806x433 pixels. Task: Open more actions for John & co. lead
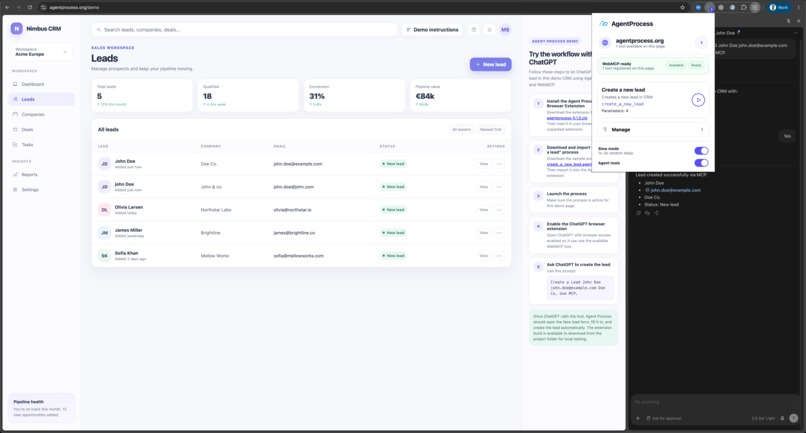click(x=499, y=187)
